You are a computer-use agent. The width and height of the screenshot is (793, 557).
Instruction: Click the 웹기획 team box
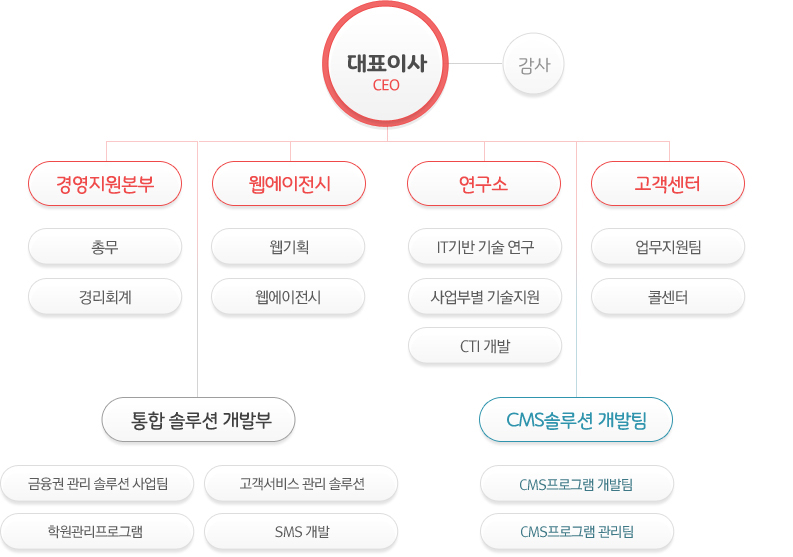pyautogui.click(x=289, y=246)
